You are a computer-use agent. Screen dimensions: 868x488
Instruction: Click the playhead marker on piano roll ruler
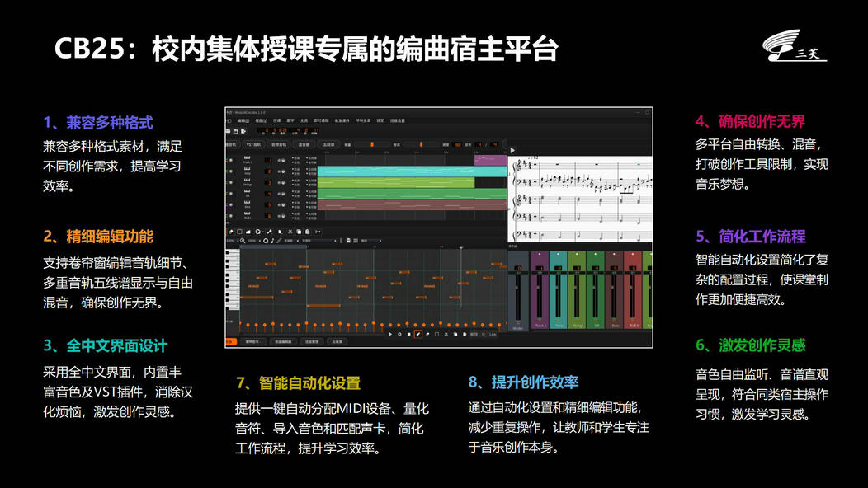(461, 247)
